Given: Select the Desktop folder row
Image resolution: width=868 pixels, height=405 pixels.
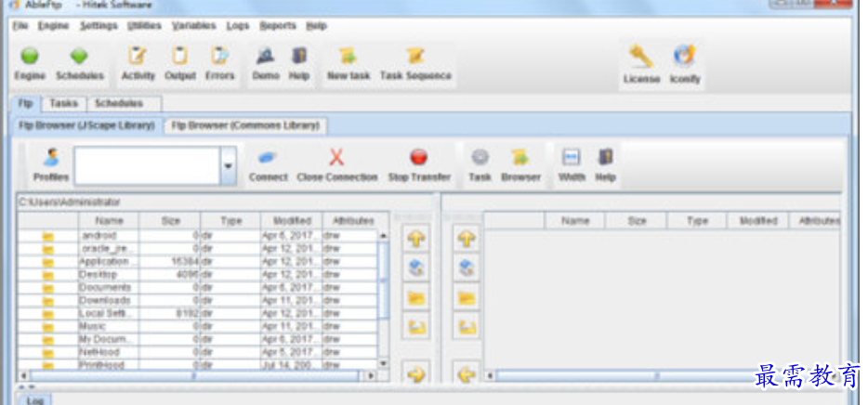Looking at the screenshot, I should 198,274.
